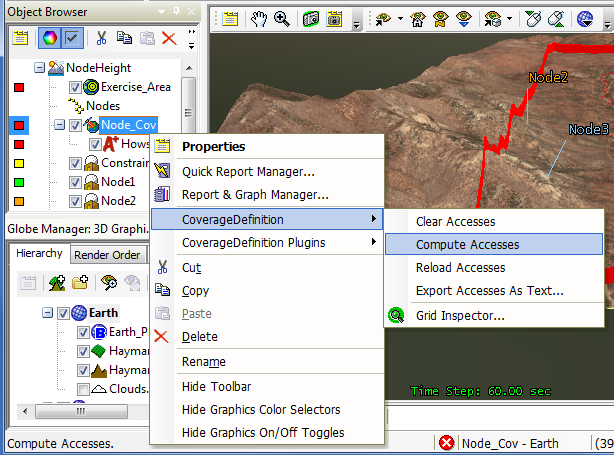Click the Grid Inspector icon in submenu

pyautogui.click(x=397, y=316)
